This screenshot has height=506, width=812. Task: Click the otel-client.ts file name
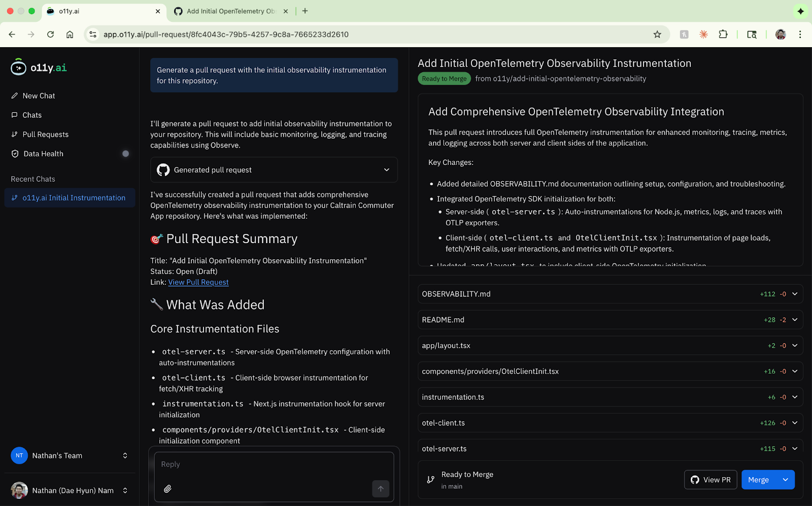click(x=443, y=423)
